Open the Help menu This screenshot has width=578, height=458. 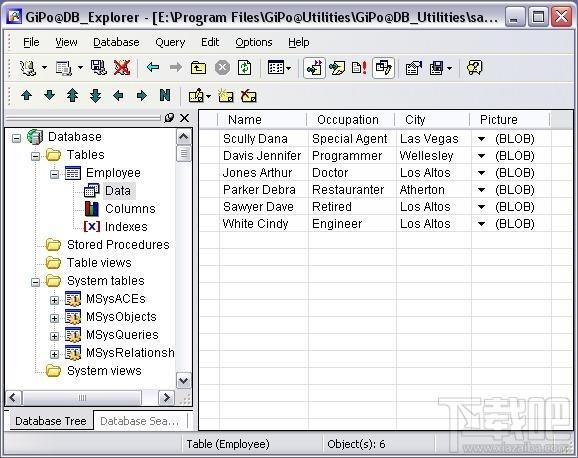point(299,42)
